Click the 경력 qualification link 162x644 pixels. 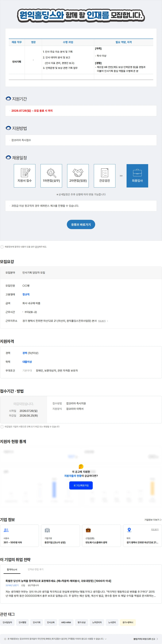(25, 353)
